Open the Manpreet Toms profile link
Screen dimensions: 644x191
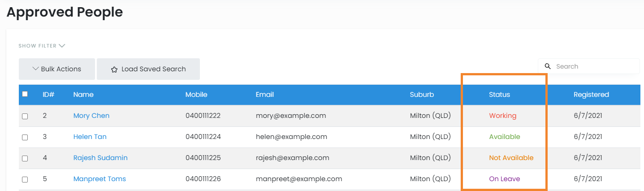coord(99,179)
